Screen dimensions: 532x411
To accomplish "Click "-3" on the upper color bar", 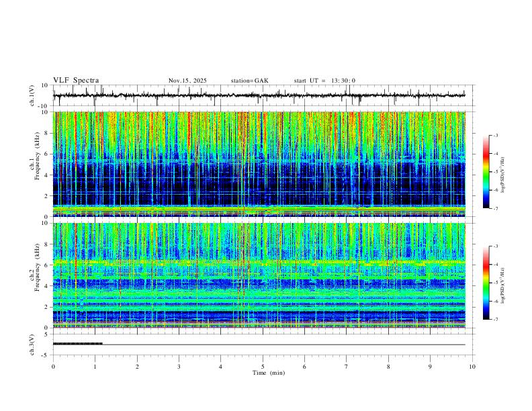I will point(495,135).
